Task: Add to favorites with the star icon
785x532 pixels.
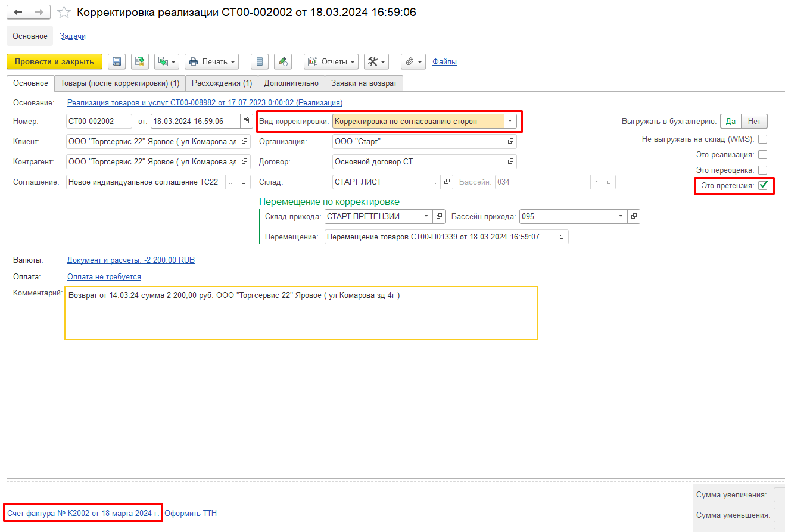Action: pyautogui.click(x=64, y=13)
